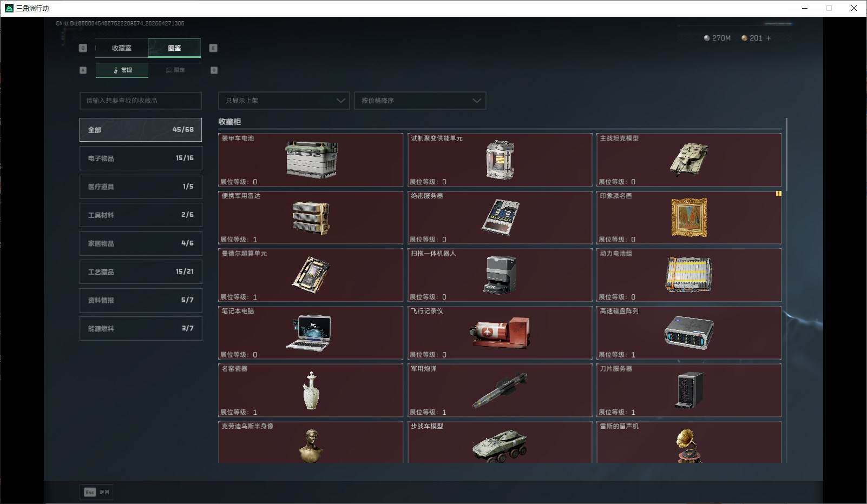This screenshot has width=867, height=504.
Task: Expand the 只显示上架 filter dropdown
Action: (284, 101)
